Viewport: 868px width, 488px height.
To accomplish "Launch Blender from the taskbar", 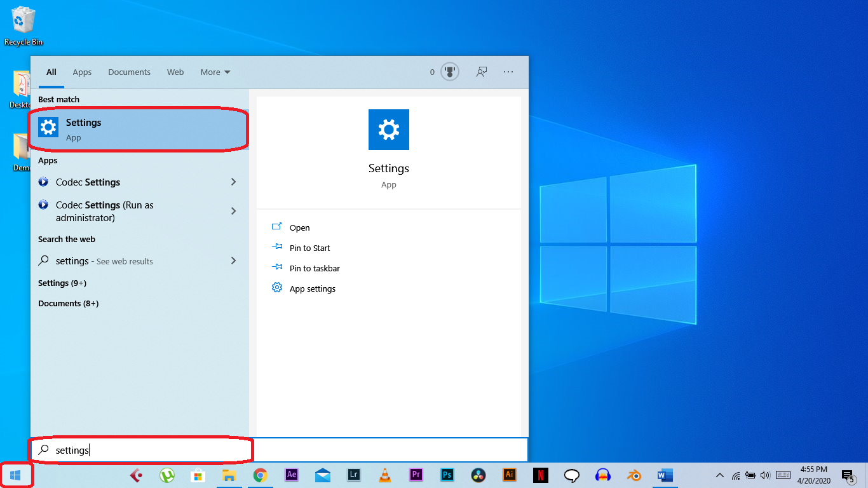I will click(634, 475).
